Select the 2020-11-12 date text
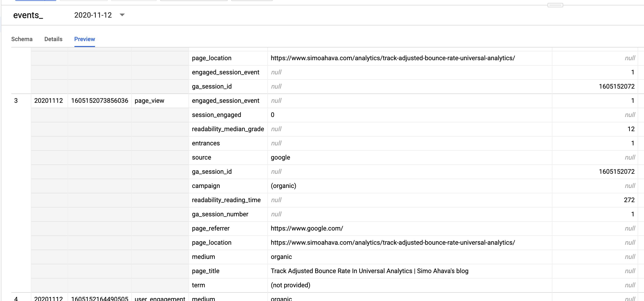Viewport: 644px width, 301px height. 93,15
